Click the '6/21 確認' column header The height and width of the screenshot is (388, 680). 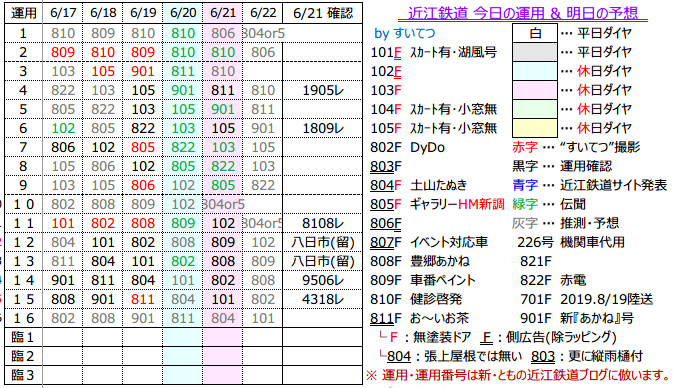tap(322, 13)
